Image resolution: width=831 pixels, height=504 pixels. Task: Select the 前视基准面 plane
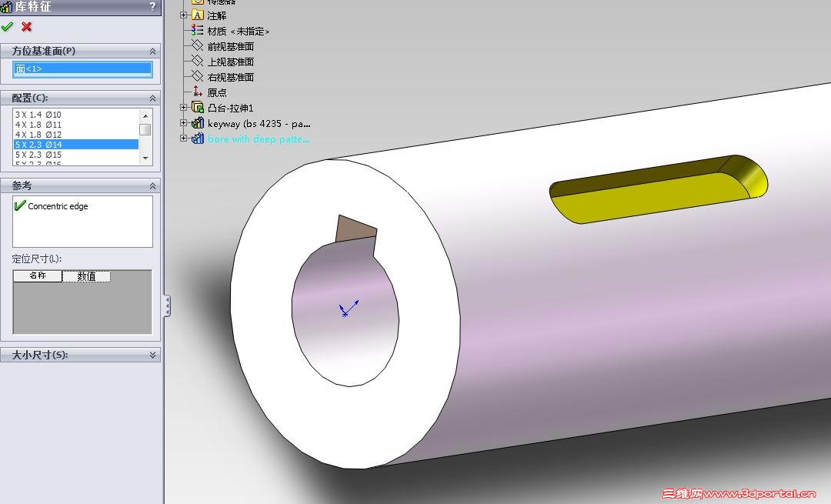pyautogui.click(x=231, y=47)
